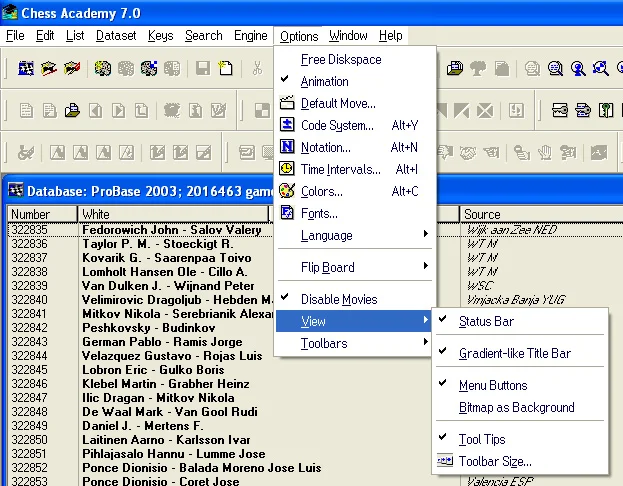The width and height of the screenshot is (623, 486).
Task: Enable Bitmap as Background
Action: 520,407
